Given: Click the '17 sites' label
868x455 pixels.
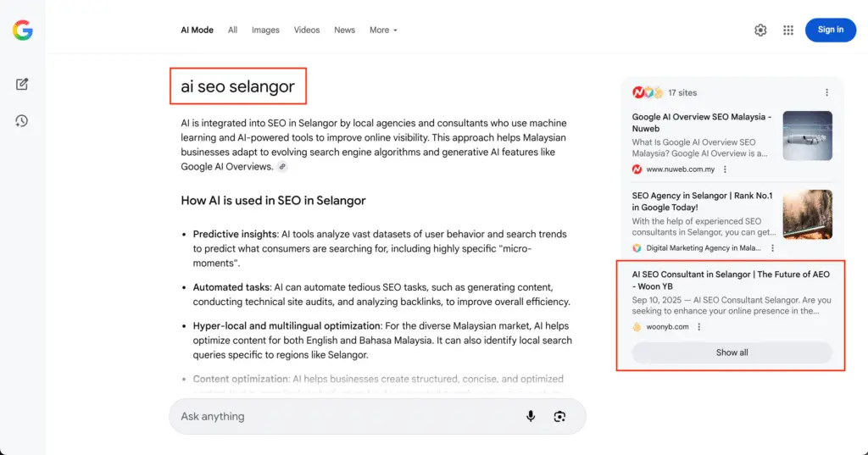Looking at the screenshot, I should [x=682, y=92].
